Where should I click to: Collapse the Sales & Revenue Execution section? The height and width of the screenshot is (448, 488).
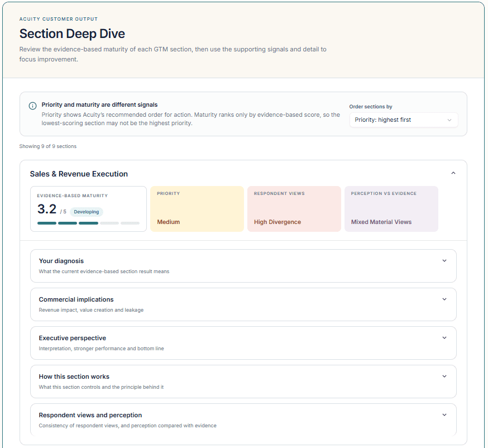453,173
